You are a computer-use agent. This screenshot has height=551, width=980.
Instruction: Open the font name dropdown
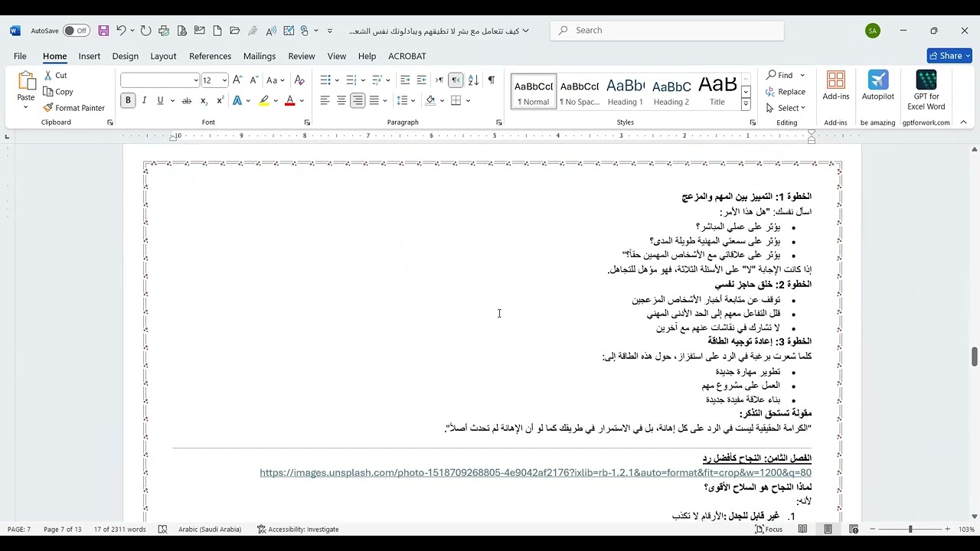click(195, 80)
